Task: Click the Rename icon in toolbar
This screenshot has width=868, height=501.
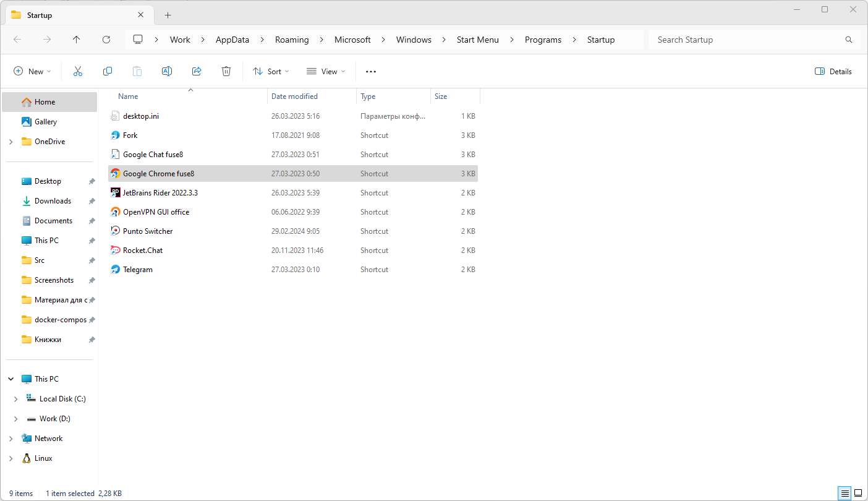Action: tap(167, 72)
